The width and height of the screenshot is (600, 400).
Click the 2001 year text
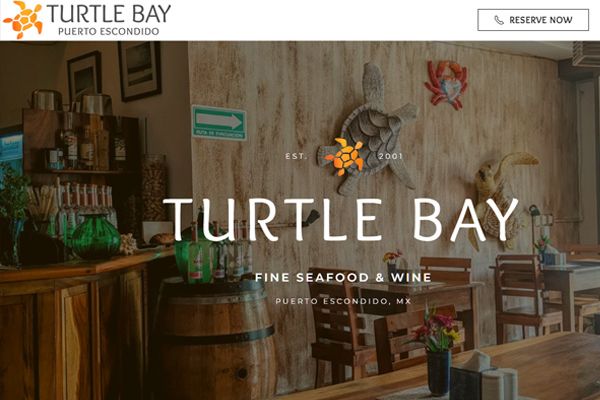pyautogui.click(x=391, y=156)
